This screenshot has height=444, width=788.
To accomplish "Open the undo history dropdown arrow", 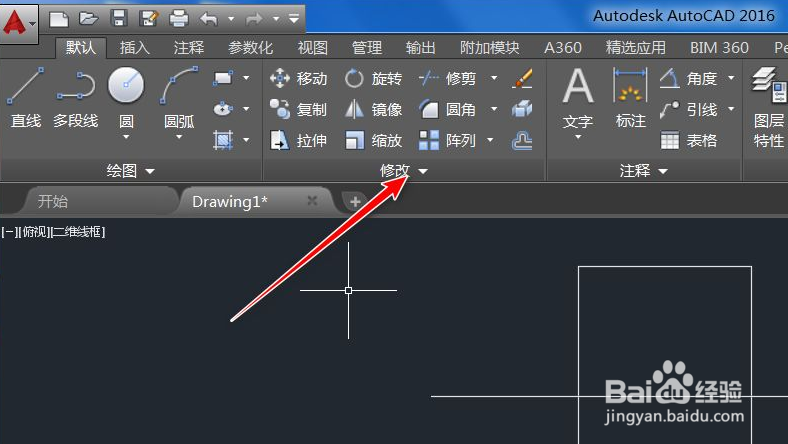I will [x=231, y=20].
